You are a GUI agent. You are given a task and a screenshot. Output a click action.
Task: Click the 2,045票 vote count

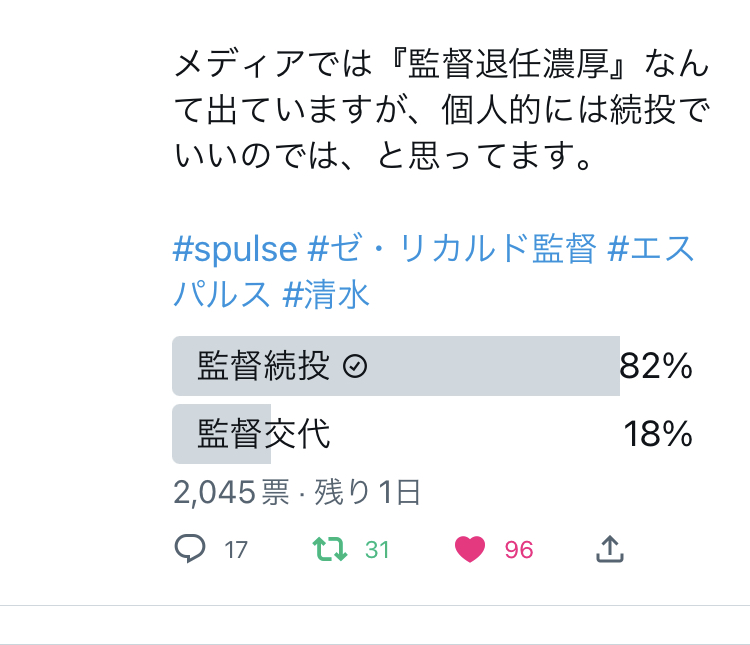(231, 492)
